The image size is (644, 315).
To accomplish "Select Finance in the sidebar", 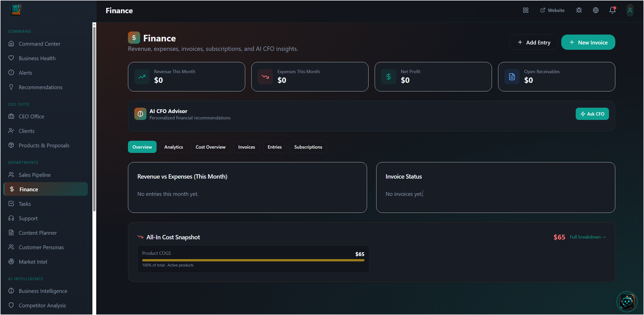I will [46, 189].
